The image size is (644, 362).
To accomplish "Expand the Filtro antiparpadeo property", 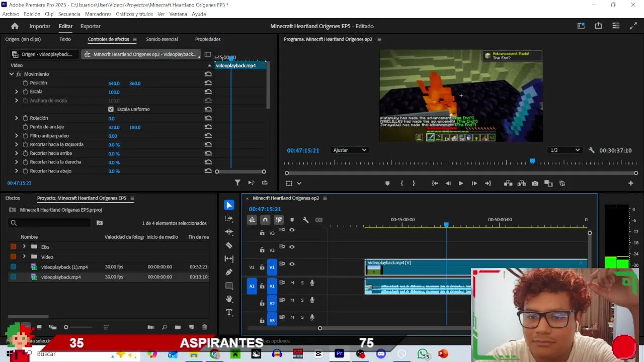I will (16, 136).
